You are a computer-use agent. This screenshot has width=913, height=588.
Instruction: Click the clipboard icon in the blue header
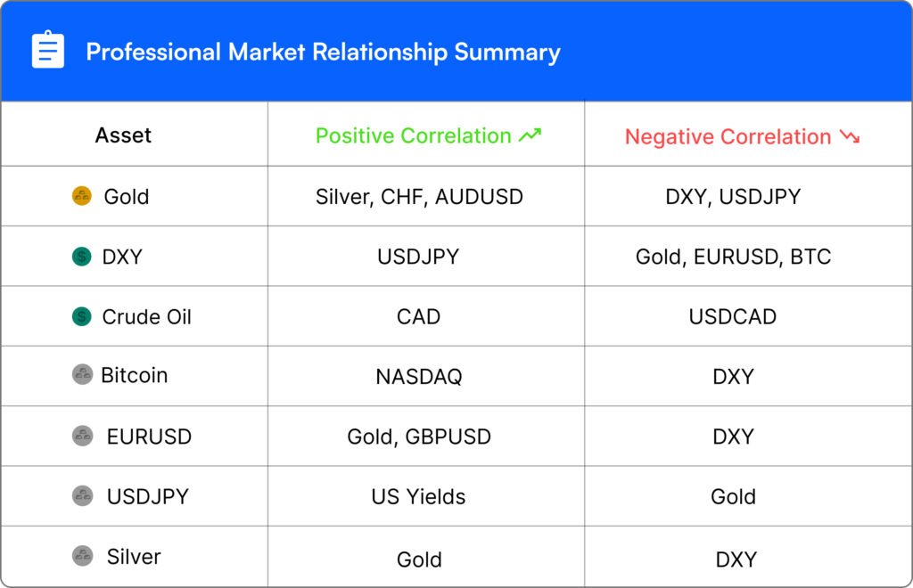pyautogui.click(x=48, y=50)
